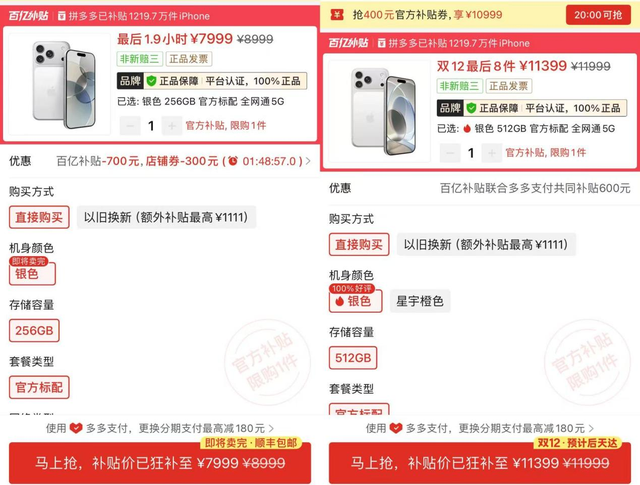Choose 星宇橙色 body color
This screenshot has height=485, width=640.
coord(420,301)
